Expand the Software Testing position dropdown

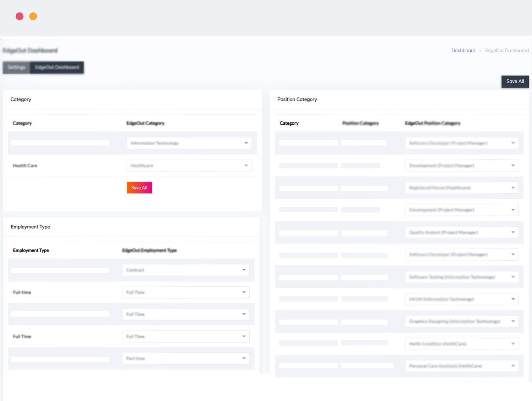pyautogui.click(x=462, y=277)
